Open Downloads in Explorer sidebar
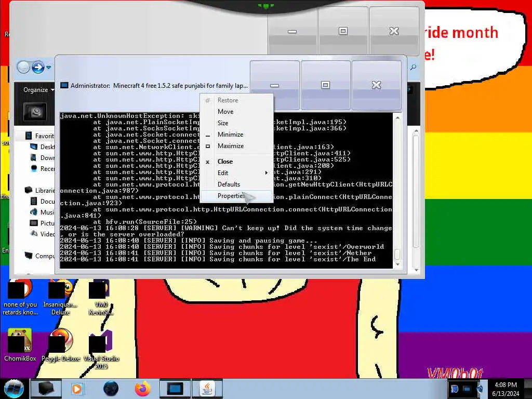Viewport: 532px width, 399px height. click(43, 158)
